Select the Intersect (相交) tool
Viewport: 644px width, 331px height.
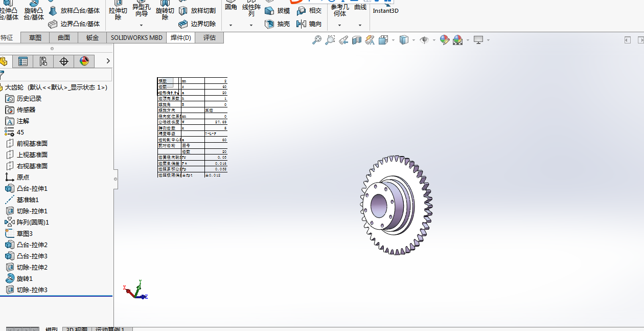point(309,10)
